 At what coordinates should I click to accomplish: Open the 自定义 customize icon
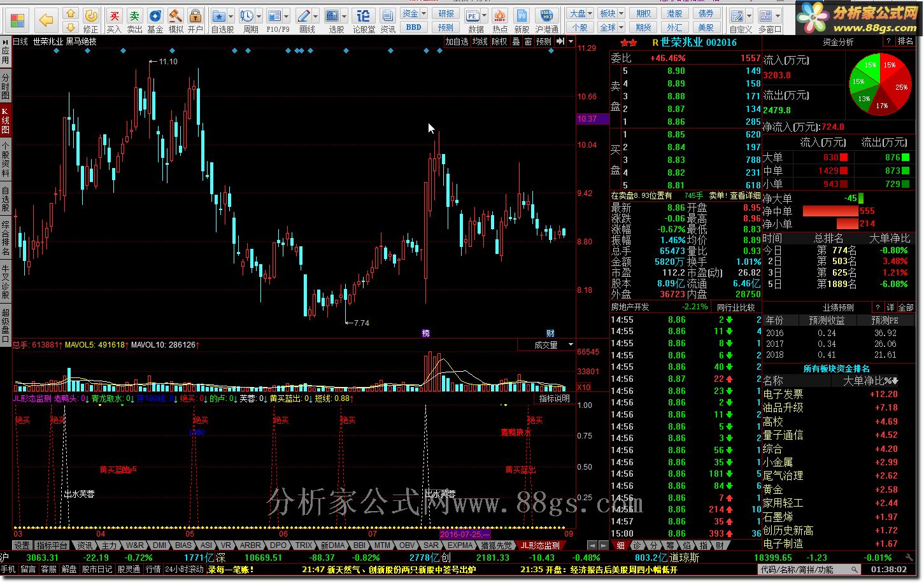click(x=737, y=16)
